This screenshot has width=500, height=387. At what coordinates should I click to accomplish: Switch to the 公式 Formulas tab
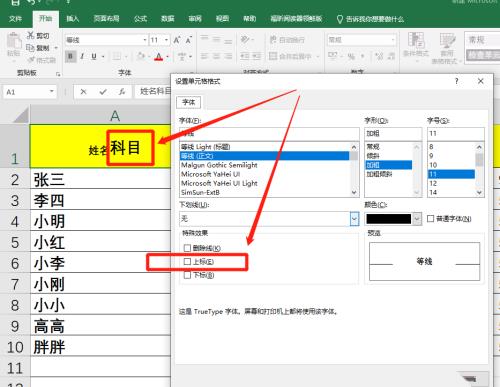140,18
